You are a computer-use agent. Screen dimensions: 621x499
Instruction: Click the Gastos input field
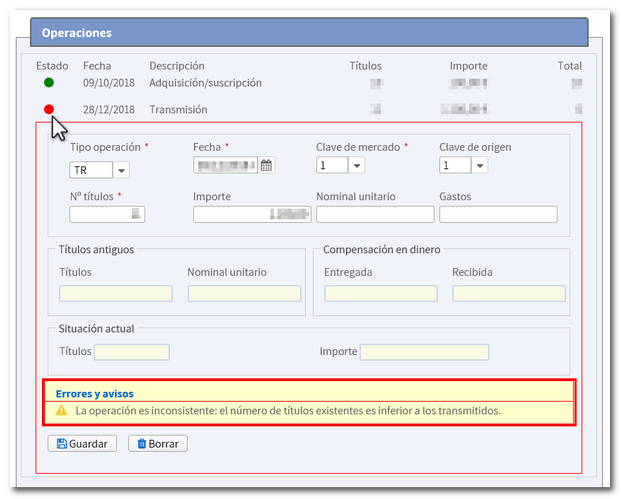pos(498,214)
